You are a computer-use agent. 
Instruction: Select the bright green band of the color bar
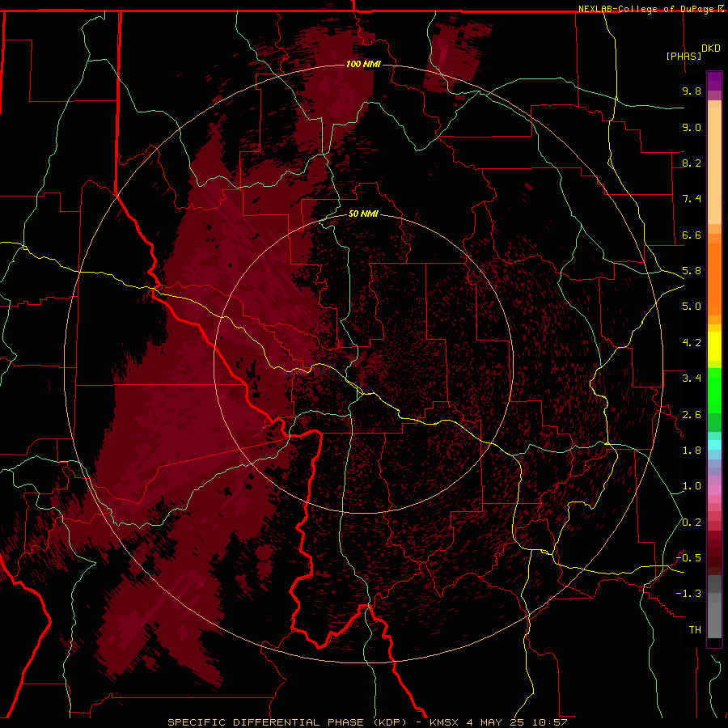click(714, 391)
